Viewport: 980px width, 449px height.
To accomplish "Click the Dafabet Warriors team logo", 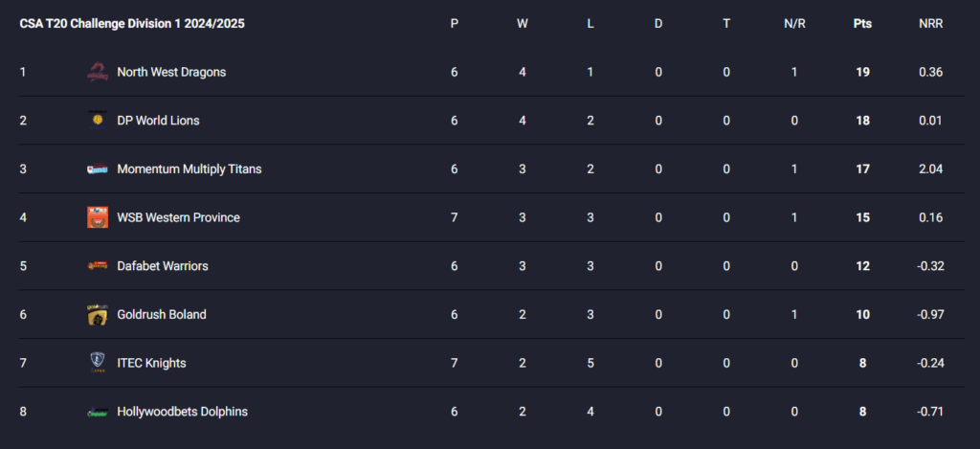I will (98, 266).
